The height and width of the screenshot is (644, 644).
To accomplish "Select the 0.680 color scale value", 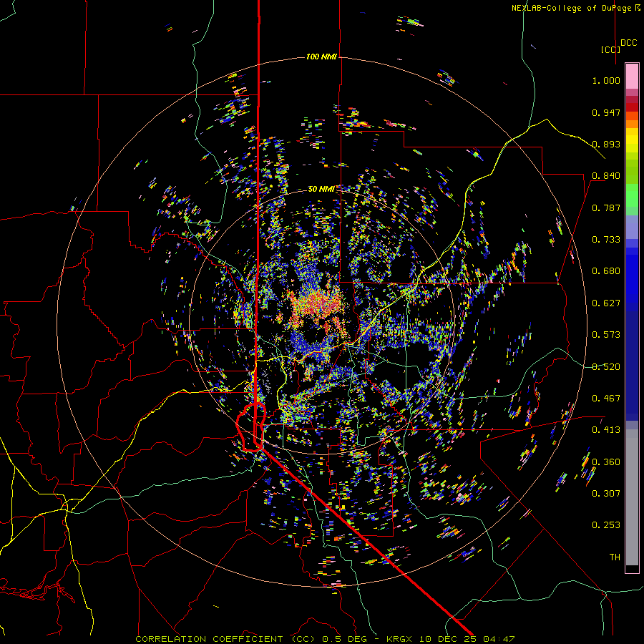I will [x=606, y=271].
